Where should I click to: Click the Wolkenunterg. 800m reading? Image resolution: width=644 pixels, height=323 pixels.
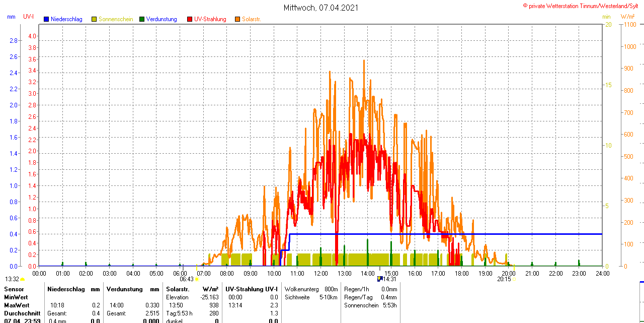[311, 289]
